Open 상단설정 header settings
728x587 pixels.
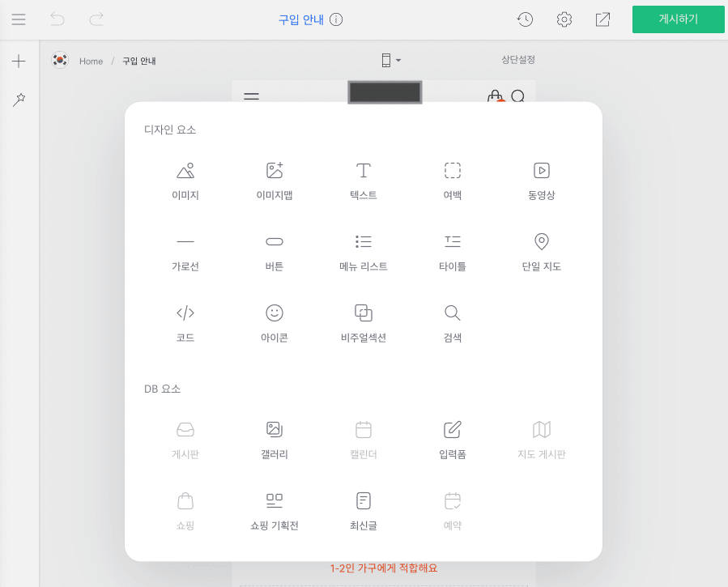coord(518,60)
